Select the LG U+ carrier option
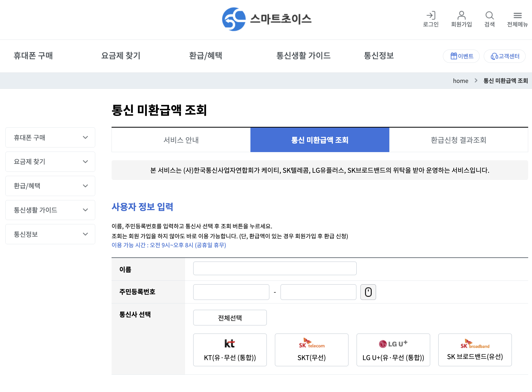 [393, 350]
